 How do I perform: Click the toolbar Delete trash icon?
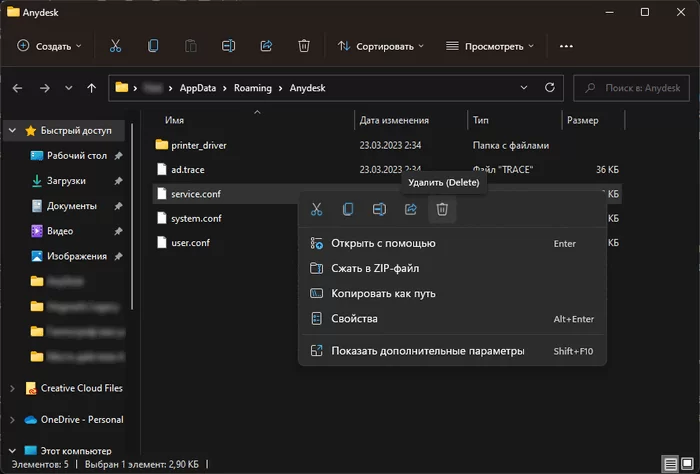[x=304, y=46]
